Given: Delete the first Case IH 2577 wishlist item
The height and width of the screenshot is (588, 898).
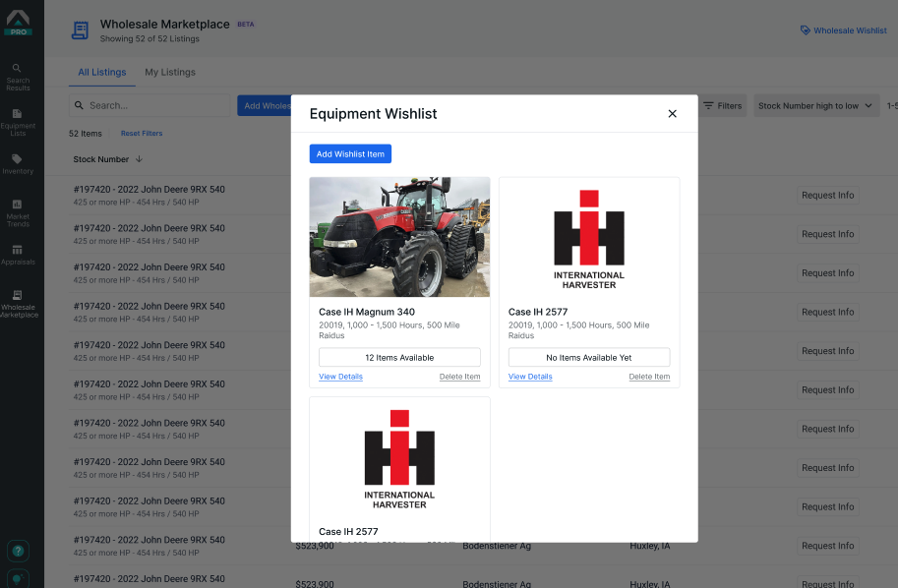Looking at the screenshot, I should click(x=649, y=377).
